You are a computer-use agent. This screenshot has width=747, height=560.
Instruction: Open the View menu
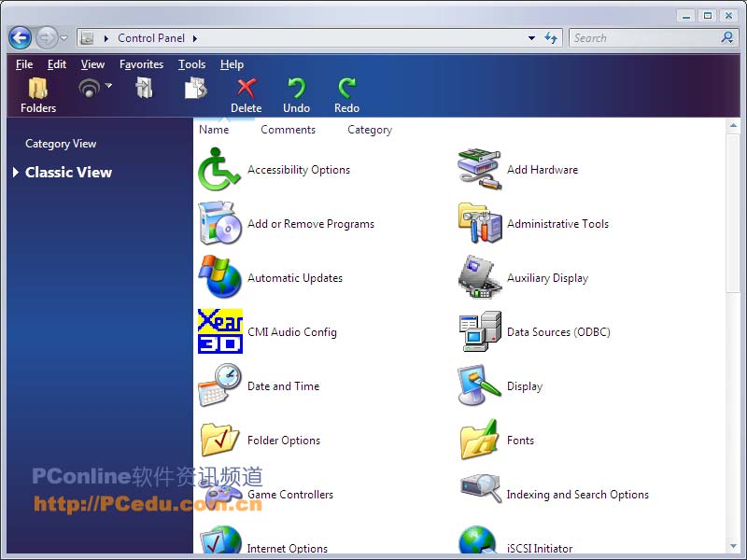pos(92,64)
